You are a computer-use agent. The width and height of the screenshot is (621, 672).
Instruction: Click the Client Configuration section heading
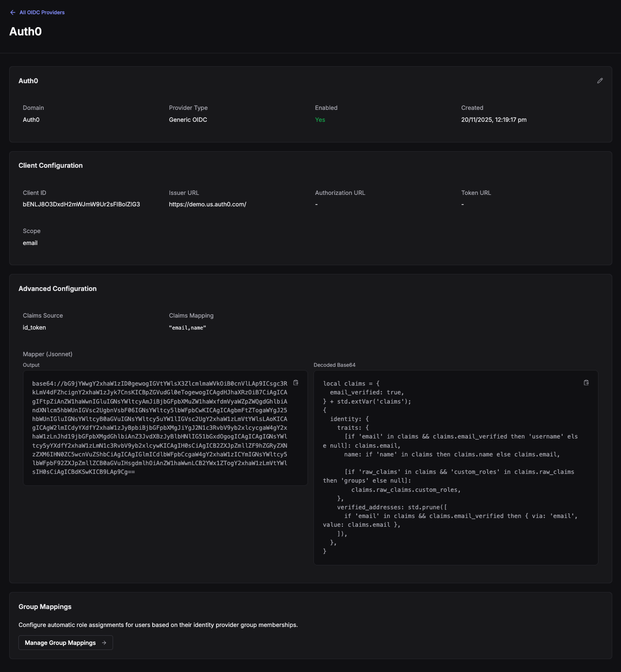(51, 165)
